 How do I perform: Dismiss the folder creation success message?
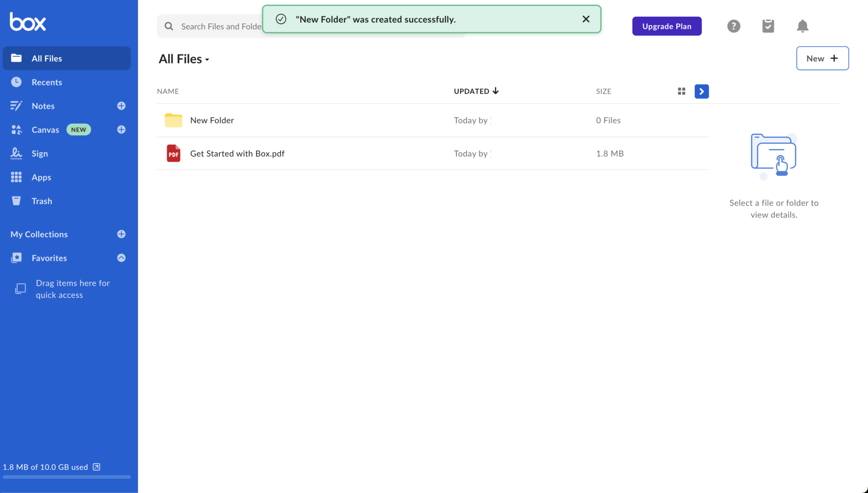pyautogui.click(x=585, y=19)
